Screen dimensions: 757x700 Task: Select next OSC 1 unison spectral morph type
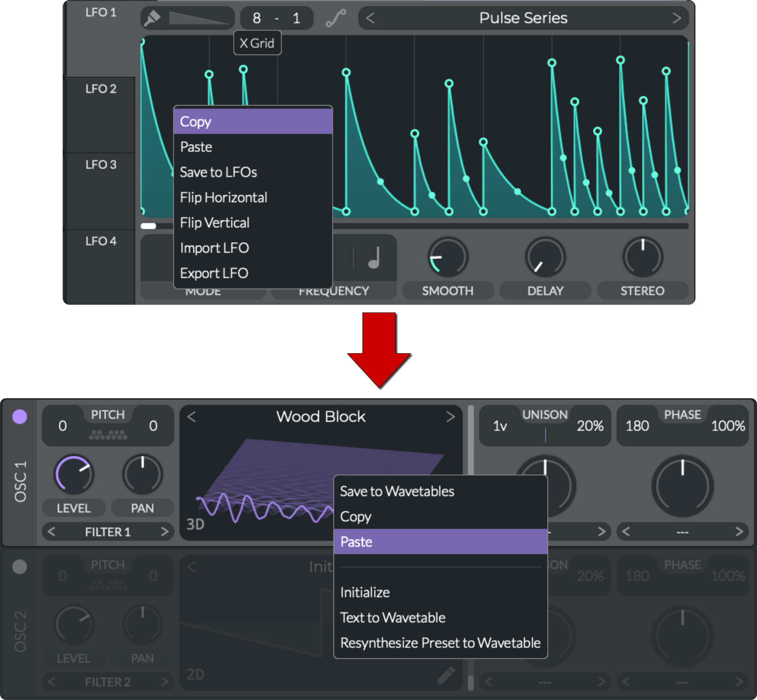coord(602,532)
